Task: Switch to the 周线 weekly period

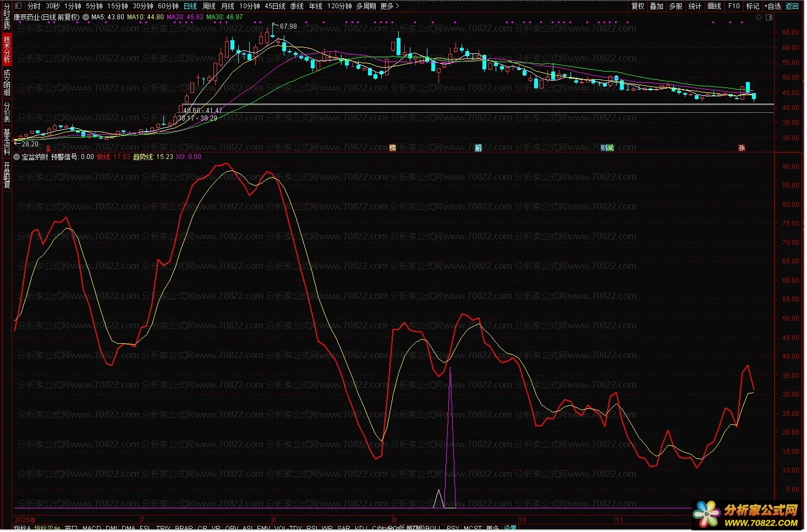Action: click(209, 6)
